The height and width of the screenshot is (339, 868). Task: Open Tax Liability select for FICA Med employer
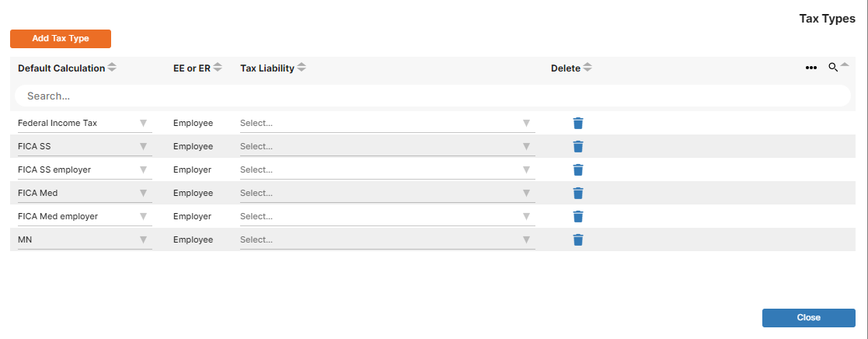coord(388,216)
